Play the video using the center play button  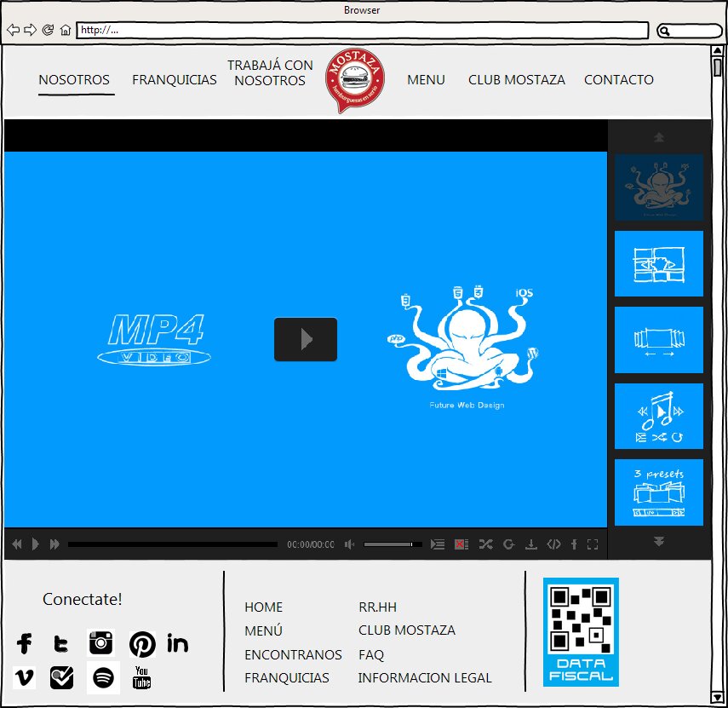pyautogui.click(x=306, y=339)
